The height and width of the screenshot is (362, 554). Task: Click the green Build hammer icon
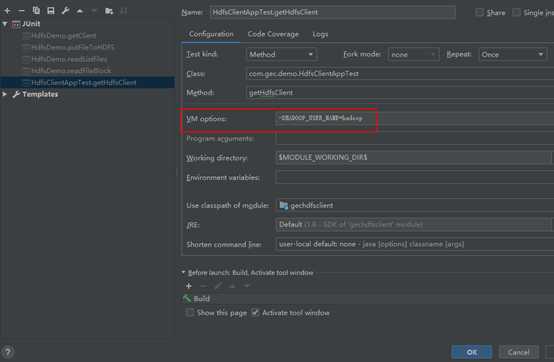(x=187, y=299)
